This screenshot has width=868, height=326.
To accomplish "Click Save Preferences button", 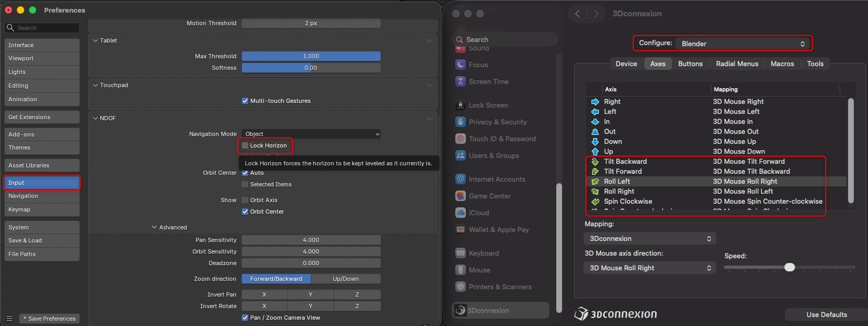I will pyautogui.click(x=49, y=319).
